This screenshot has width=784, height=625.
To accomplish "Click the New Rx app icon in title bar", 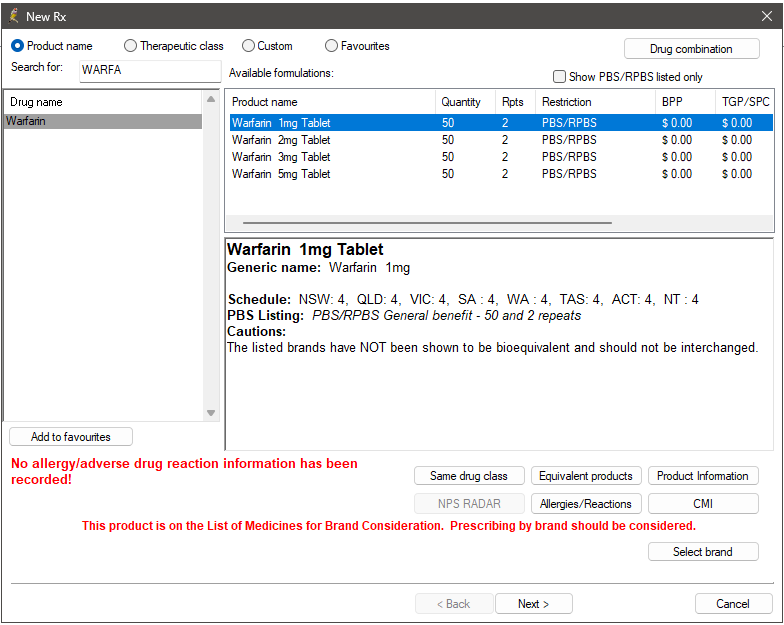I will pos(14,16).
